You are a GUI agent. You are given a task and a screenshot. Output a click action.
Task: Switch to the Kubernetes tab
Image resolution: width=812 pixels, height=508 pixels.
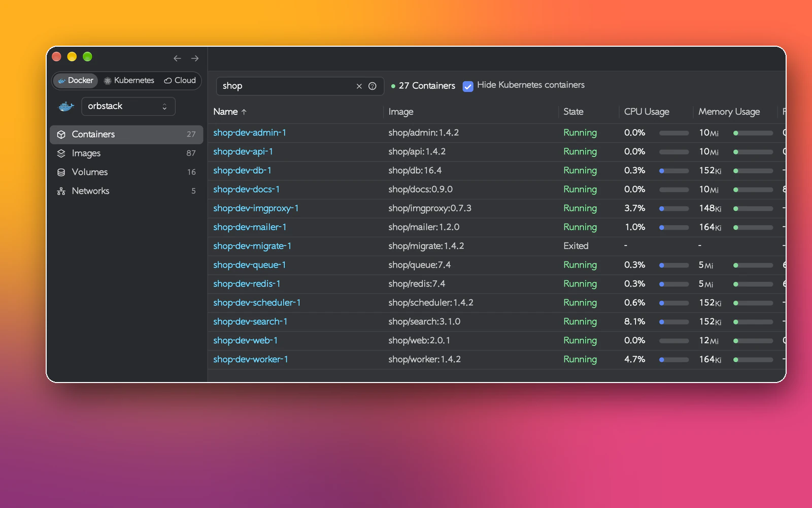point(129,80)
